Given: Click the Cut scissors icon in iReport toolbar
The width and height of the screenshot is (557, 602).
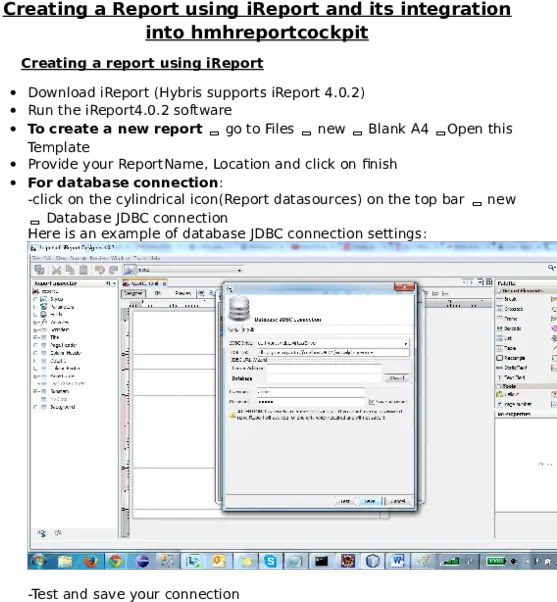Looking at the screenshot, I should [x=56, y=270].
